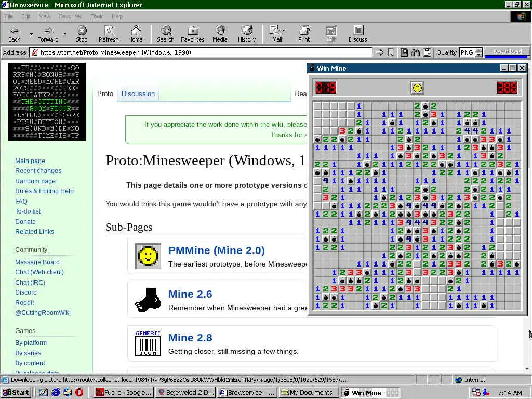Open the Favorites menu
This screenshot has width=532, height=399.
click(70, 16)
